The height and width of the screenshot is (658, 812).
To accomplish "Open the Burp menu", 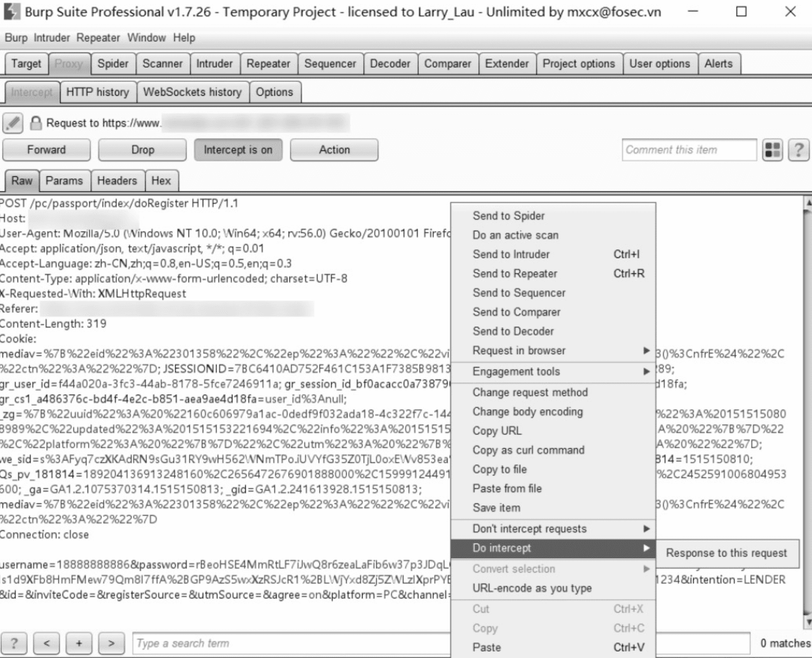I will coord(16,38).
